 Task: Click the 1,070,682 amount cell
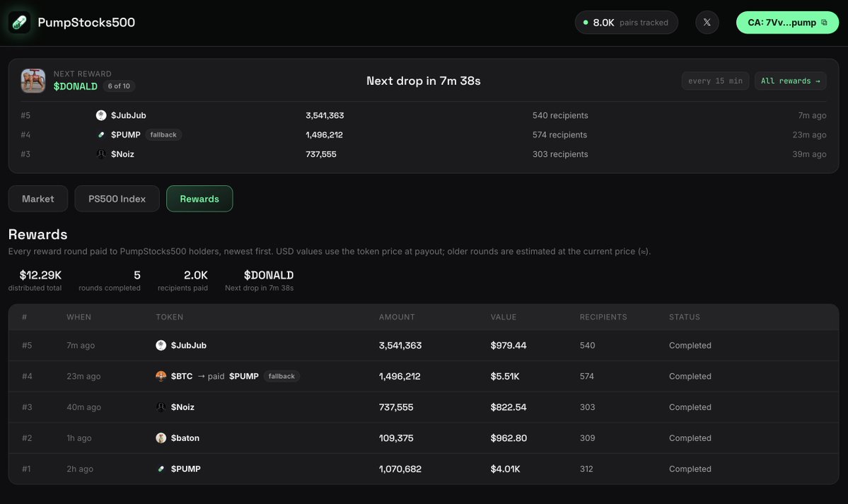pos(400,469)
